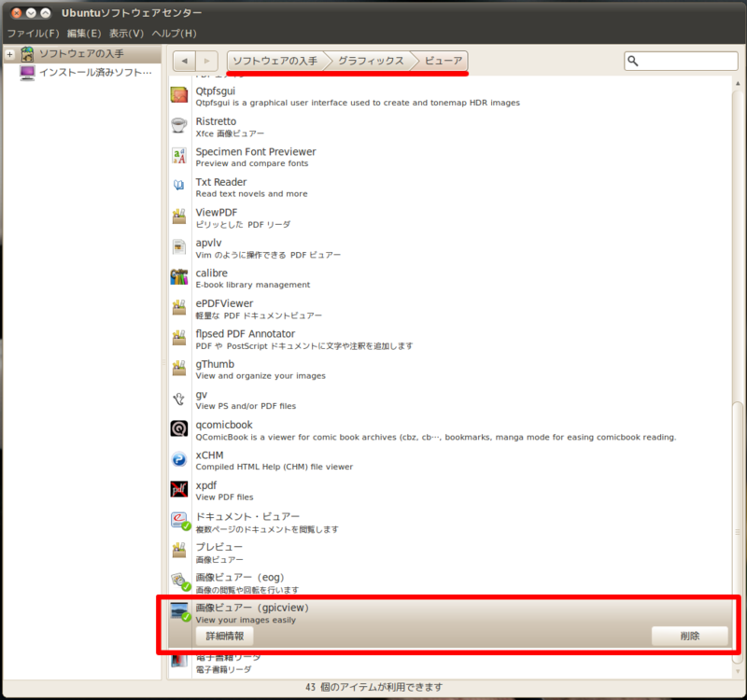Viewport: 747px width, 700px height.
Task: Click the インストール済みソフト monitor icon
Action: pyautogui.click(x=27, y=73)
